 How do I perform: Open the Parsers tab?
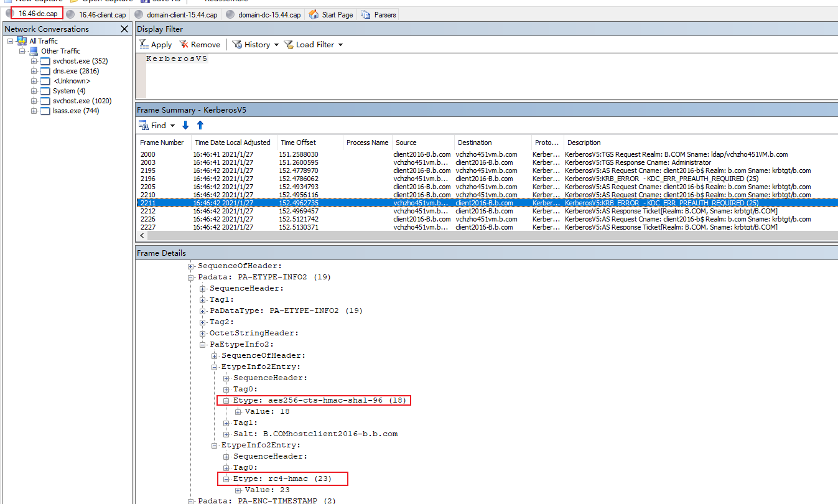378,14
